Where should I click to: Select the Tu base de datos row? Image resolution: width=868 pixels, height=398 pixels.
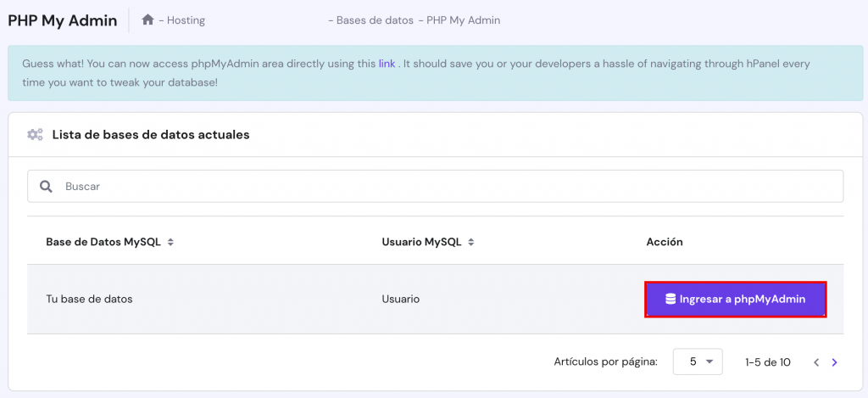click(89, 299)
